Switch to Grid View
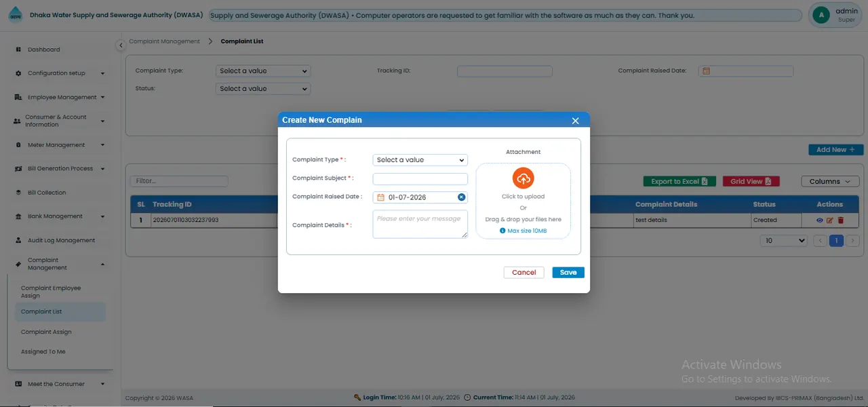This screenshot has width=868, height=407. 751,181
